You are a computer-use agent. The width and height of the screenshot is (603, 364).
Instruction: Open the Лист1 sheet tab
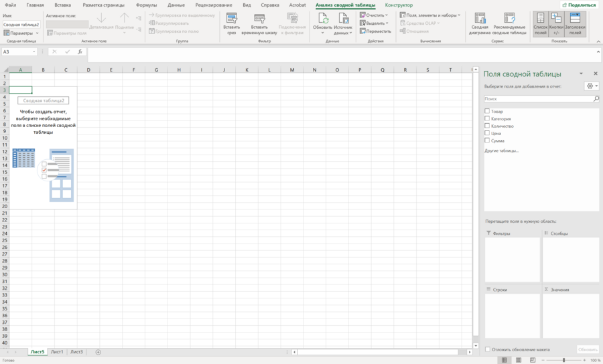(57, 352)
